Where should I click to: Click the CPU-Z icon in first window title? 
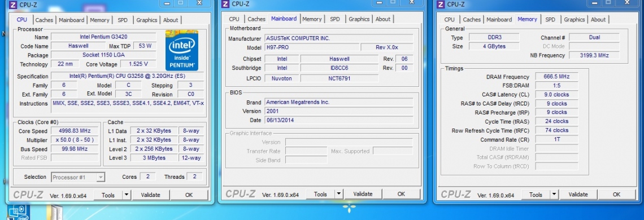pos(13,5)
